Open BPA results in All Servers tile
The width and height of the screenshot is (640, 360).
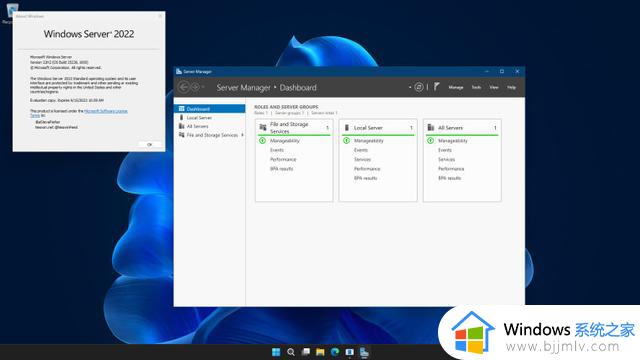pyautogui.click(x=449, y=178)
